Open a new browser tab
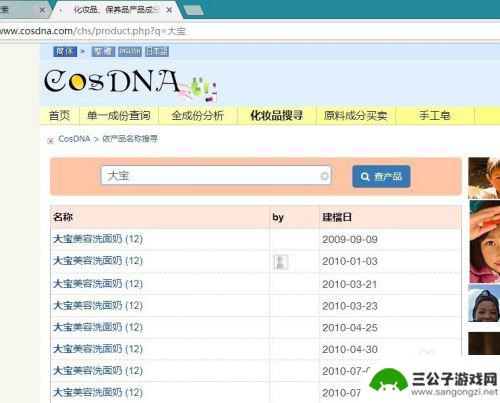 pos(194,10)
